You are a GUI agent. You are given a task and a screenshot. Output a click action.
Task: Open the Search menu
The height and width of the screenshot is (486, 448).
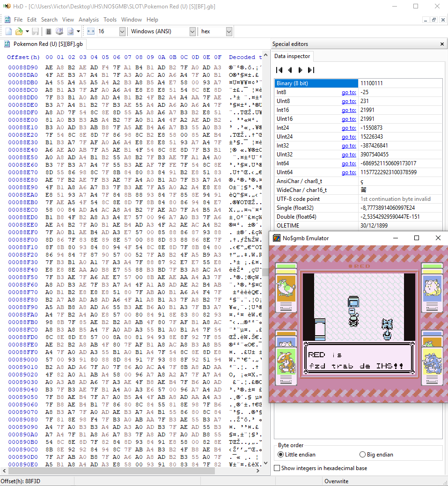(x=49, y=20)
